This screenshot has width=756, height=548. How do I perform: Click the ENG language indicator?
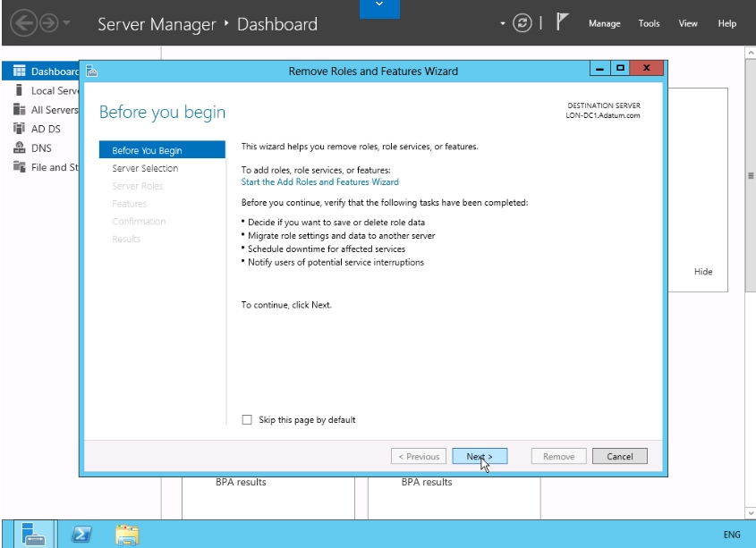732,535
